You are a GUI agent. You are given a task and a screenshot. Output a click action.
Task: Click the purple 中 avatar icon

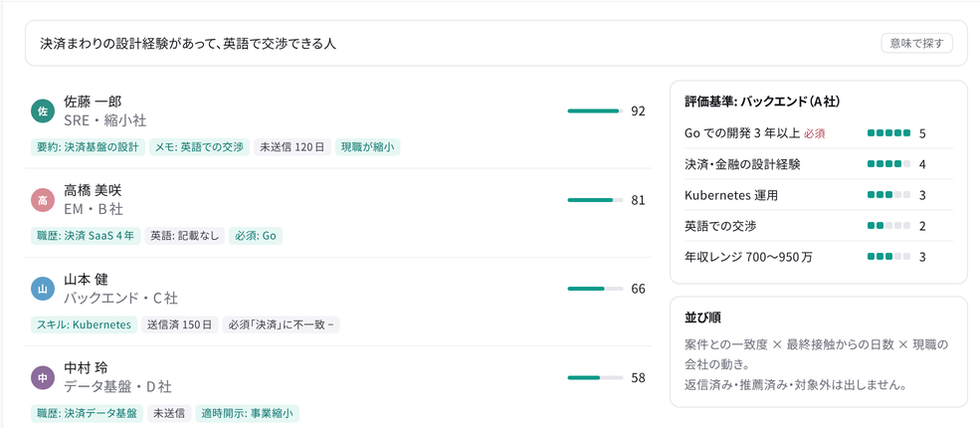pos(43,377)
